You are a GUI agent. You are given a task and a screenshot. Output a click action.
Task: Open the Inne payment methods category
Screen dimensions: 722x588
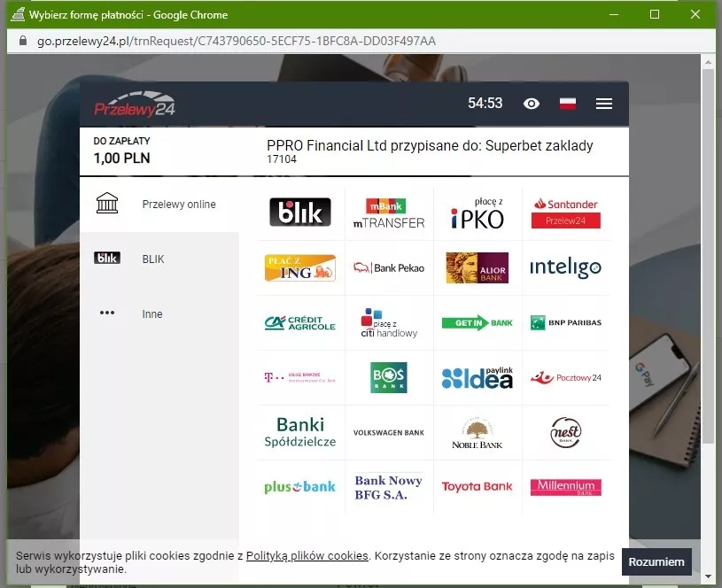(159, 314)
